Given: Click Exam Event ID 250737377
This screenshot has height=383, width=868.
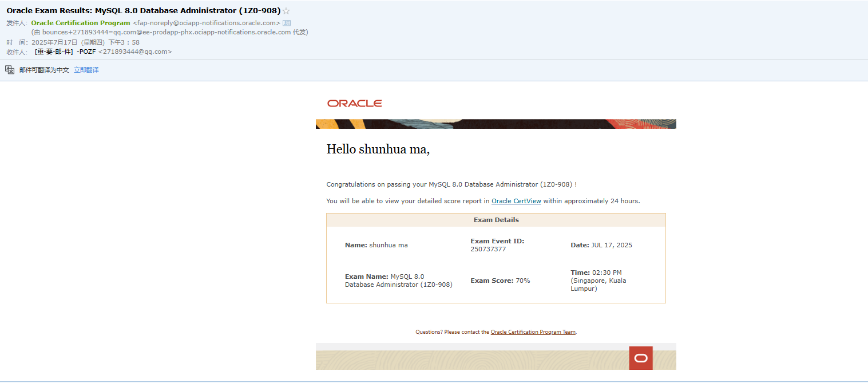Looking at the screenshot, I should click(497, 245).
